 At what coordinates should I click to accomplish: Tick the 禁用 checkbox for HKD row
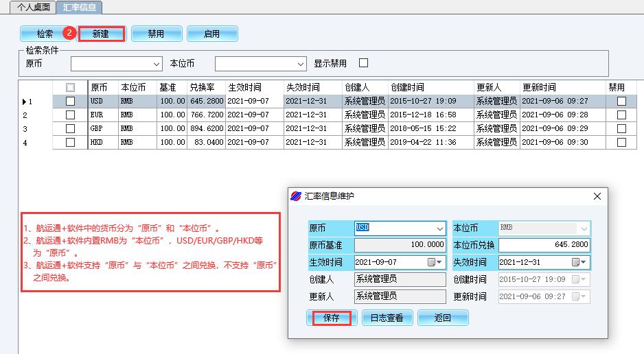click(621, 143)
